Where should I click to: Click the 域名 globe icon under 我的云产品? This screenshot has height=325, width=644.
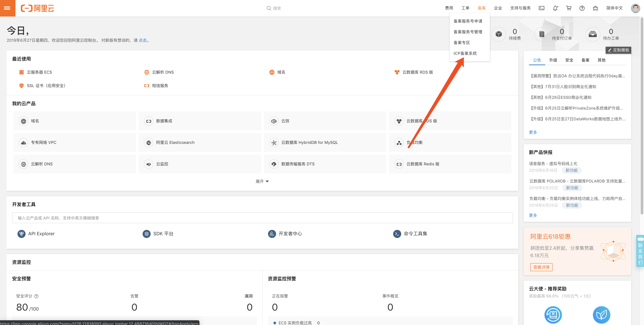click(24, 121)
